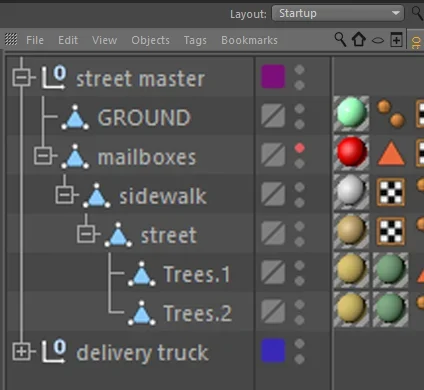Click the null object icon of street master
This screenshot has width=424, height=390.
[54, 78]
